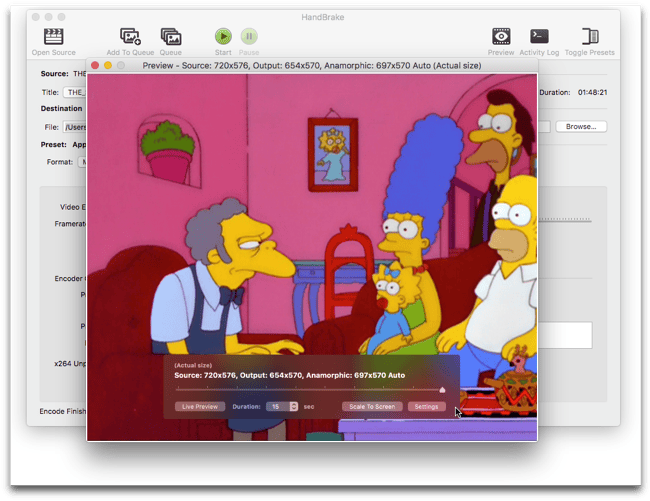The height and width of the screenshot is (501, 650).
Task: Click the Preview window title text
Action: pyautogui.click(x=312, y=65)
